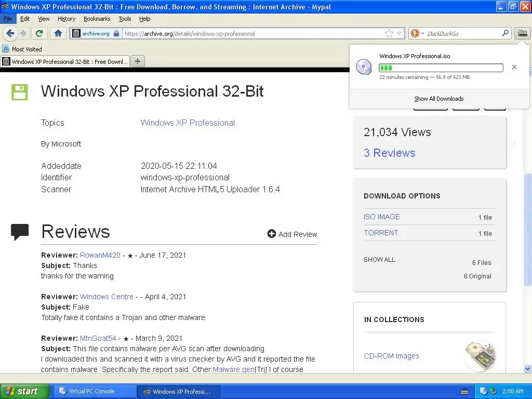532x399 pixels.
Task: Click the scrollbar down arrow
Action: click(x=527, y=368)
